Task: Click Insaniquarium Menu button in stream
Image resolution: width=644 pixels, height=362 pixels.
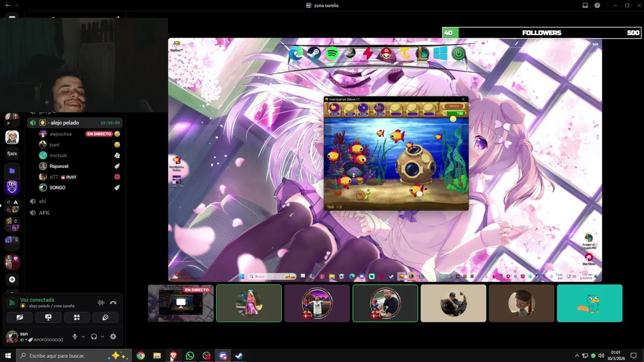Action: [454, 107]
